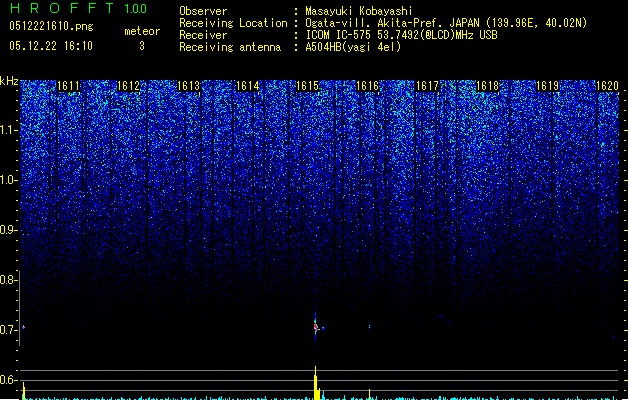
Task: Click the HROFFT 1.0.0 title text
Action: (78, 8)
